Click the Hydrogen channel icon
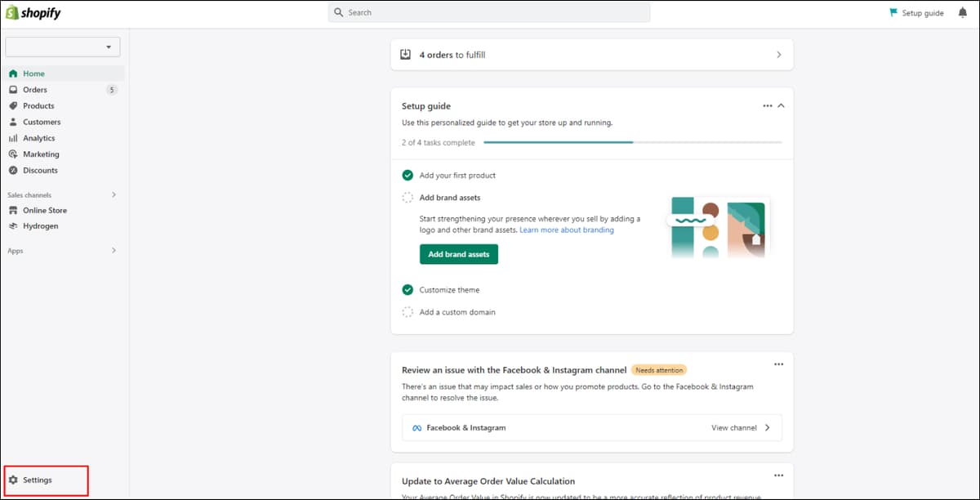This screenshot has height=500, width=980. (x=13, y=226)
